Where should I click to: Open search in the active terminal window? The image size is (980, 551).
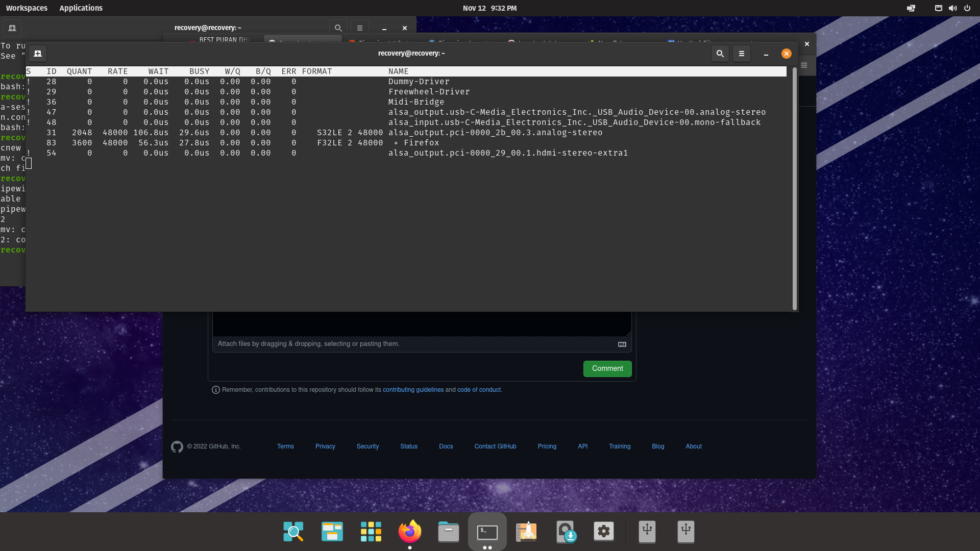[720, 53]
